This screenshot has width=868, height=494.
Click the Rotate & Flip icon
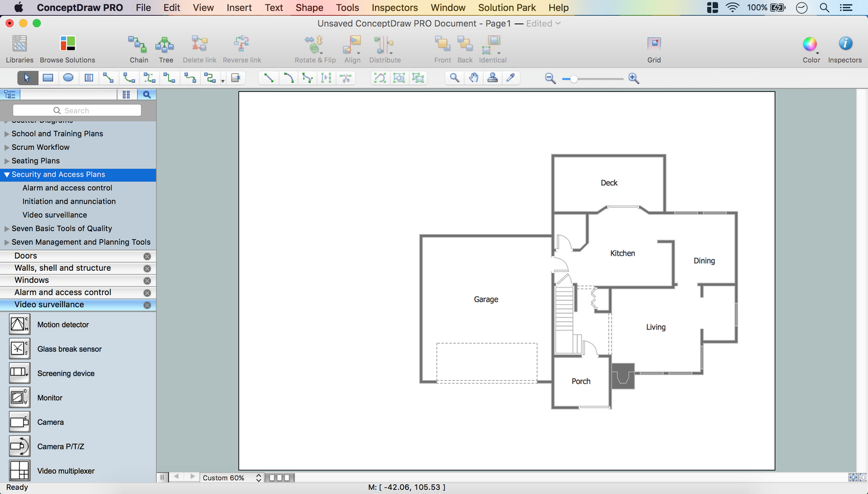[x=314, y=45]
